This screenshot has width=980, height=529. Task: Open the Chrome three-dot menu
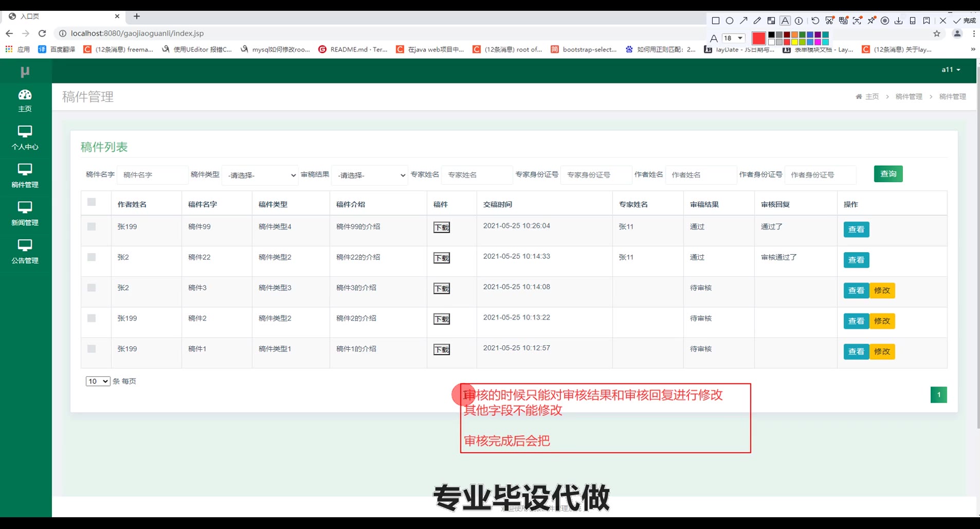(974, 33)
